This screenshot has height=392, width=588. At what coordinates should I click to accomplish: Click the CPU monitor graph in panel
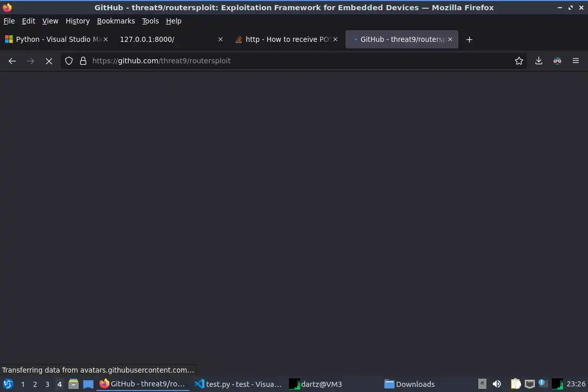coord(557,384)
